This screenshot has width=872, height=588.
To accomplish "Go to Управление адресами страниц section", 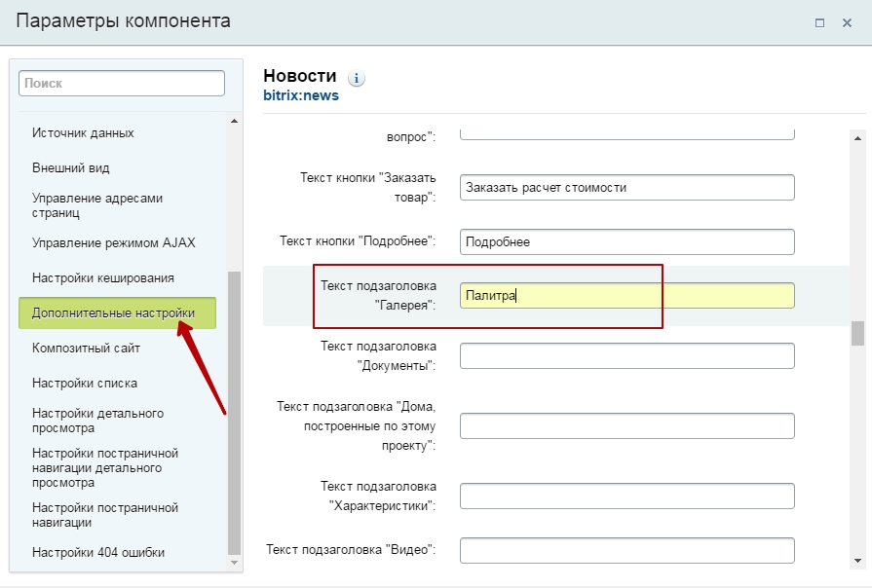I will coord(97,204).
